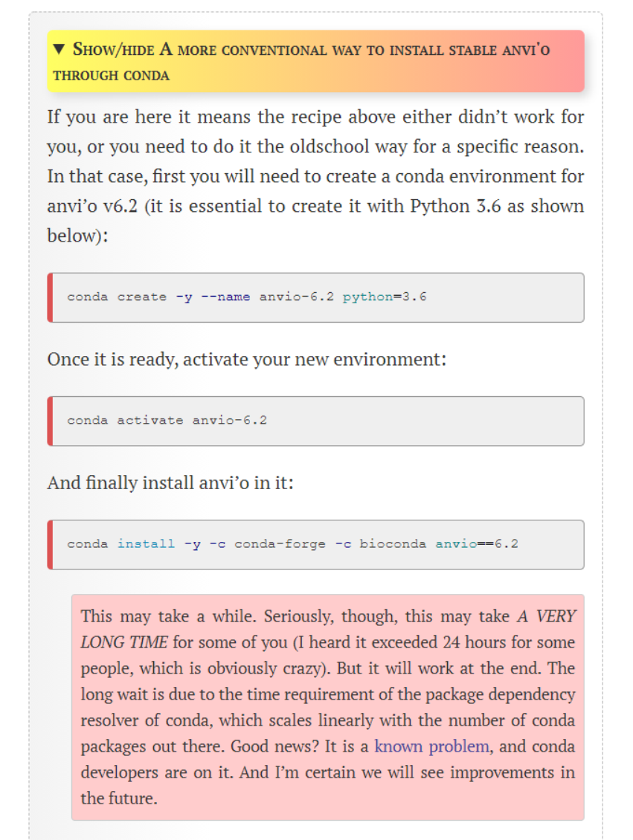633x840 pixels.
Task: Collapse the Show/hide conda instructions section
Action: tap(316, 62)
